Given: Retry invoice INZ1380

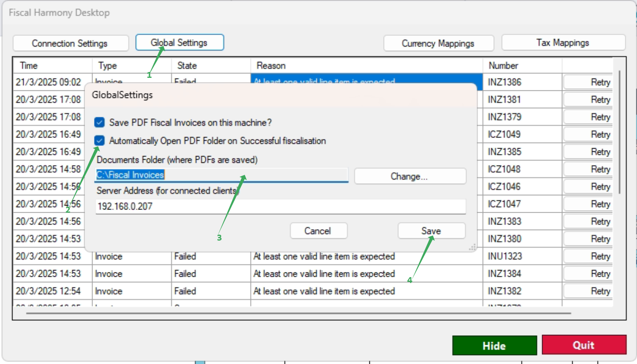Looking at the screenshot, I should (588, 239).
